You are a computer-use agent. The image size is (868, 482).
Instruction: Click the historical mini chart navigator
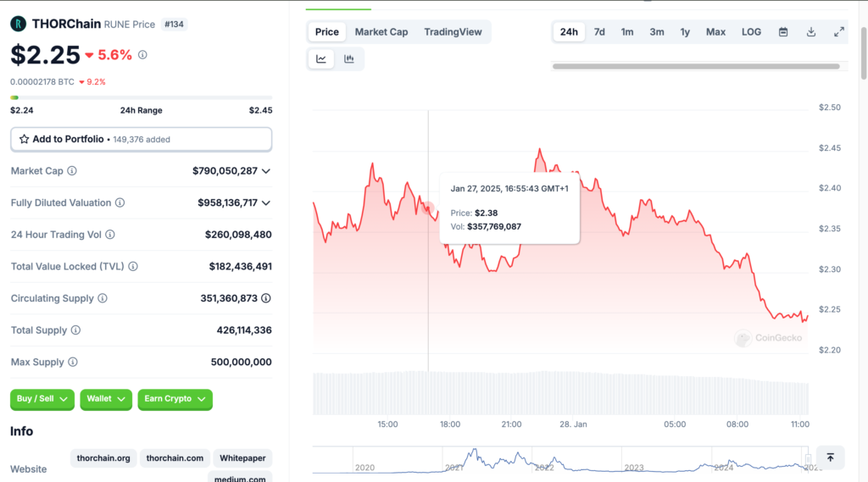click(560, 460)
